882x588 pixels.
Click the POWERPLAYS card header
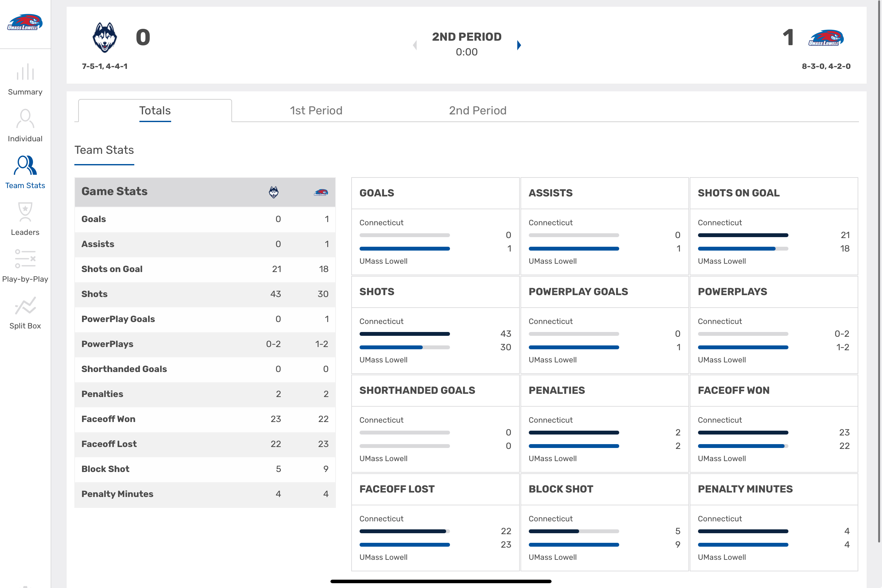pos(774,292)
